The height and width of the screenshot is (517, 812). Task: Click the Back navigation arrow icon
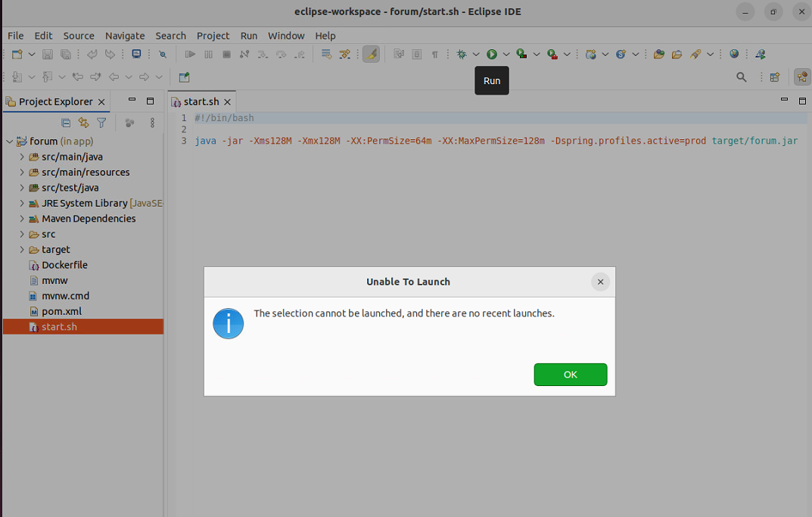pos(114,77)
